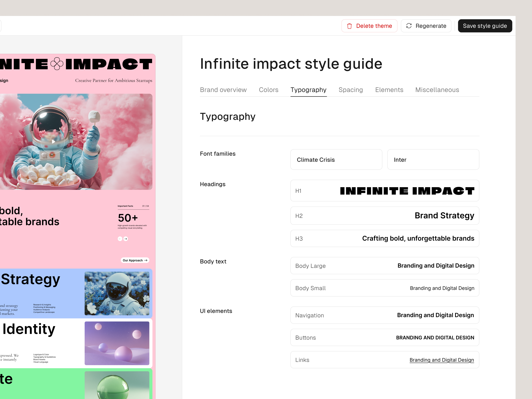
Task: Click the Strategy heading in the blue card
Action: [x=31, y=279]
